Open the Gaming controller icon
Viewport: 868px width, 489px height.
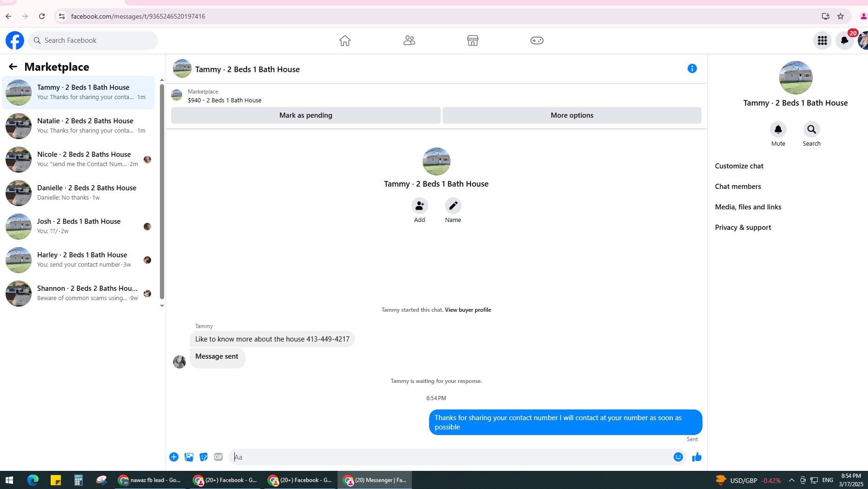(x=537, y=40)
